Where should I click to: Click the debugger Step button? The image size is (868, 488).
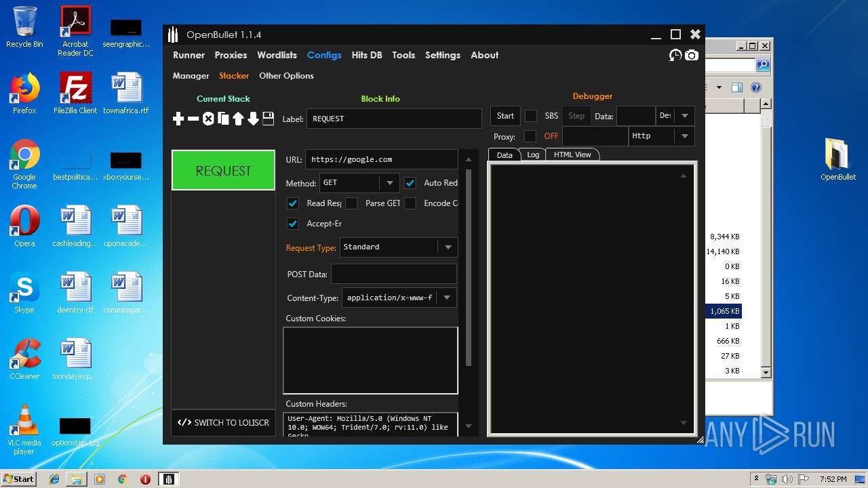click(576, 116)
